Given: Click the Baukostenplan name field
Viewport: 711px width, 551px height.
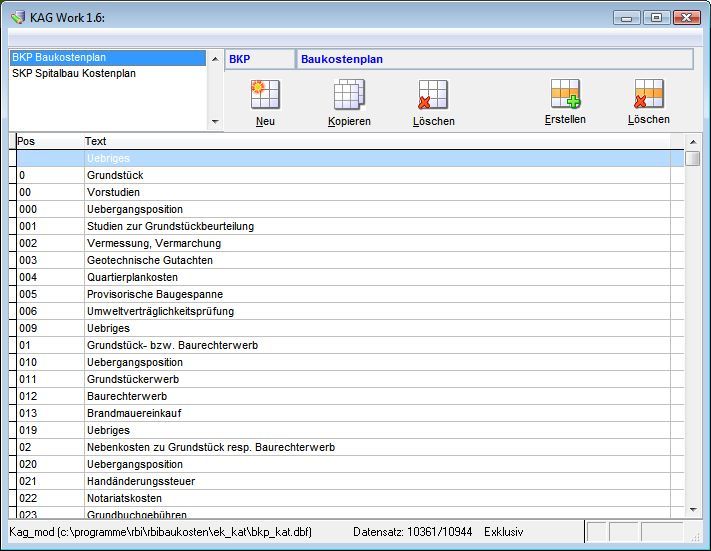Looking at the screenshot, I should 495,59.
